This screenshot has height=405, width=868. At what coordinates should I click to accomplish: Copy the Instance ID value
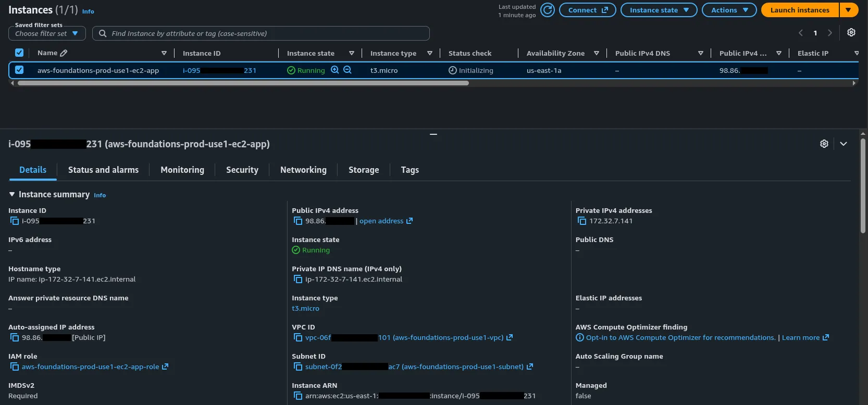(x=15, y=221)
